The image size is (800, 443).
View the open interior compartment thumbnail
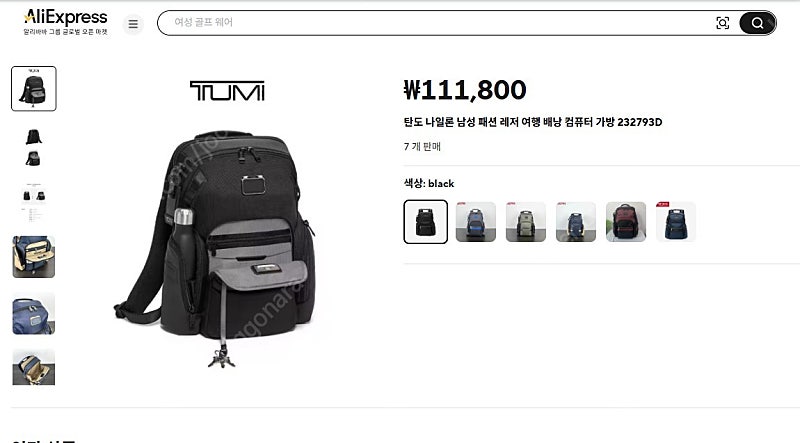[34, 257]
